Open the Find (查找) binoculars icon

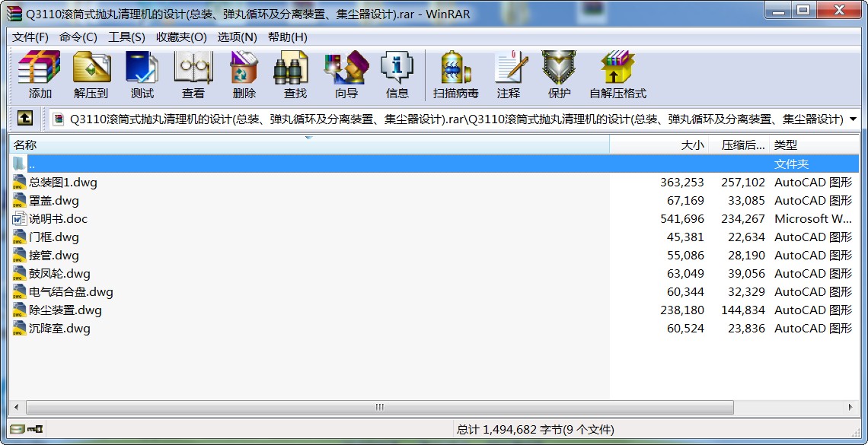[295, 75]
